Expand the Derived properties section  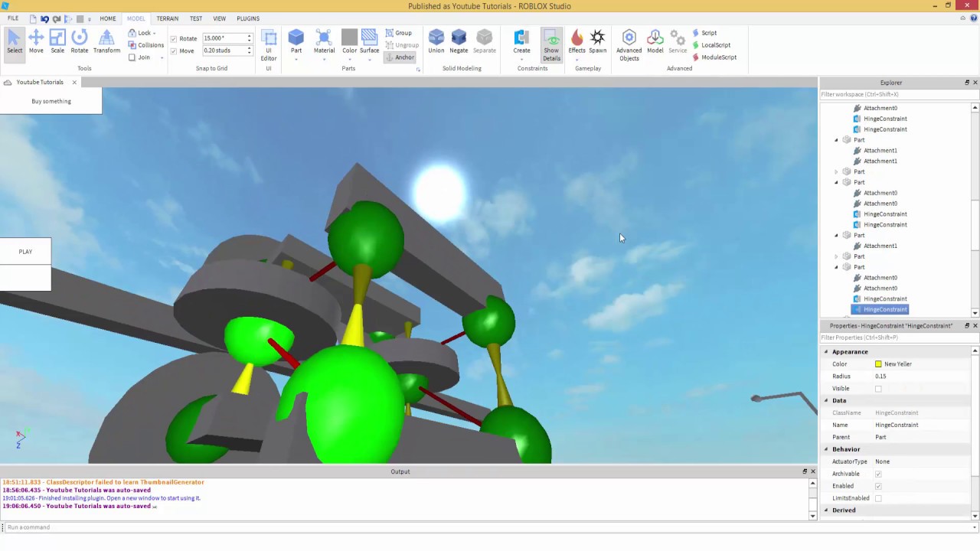pyautogui.click(x=826, y=510)
